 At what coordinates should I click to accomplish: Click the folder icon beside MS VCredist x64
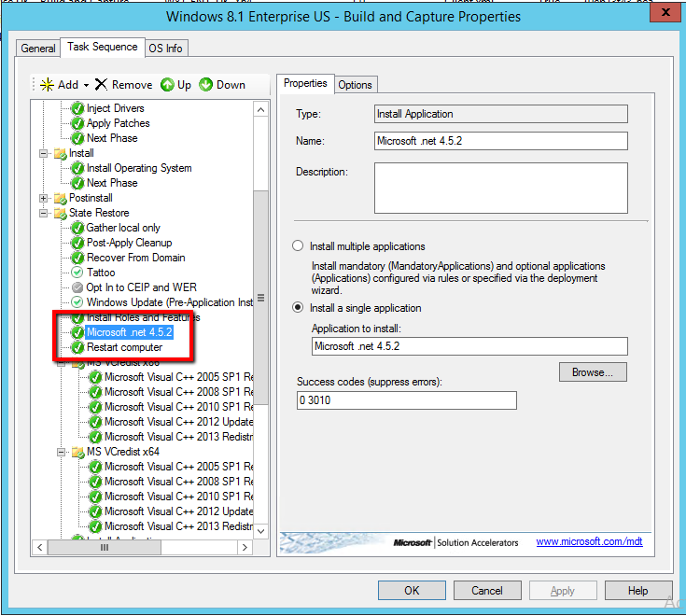(78, 452)
